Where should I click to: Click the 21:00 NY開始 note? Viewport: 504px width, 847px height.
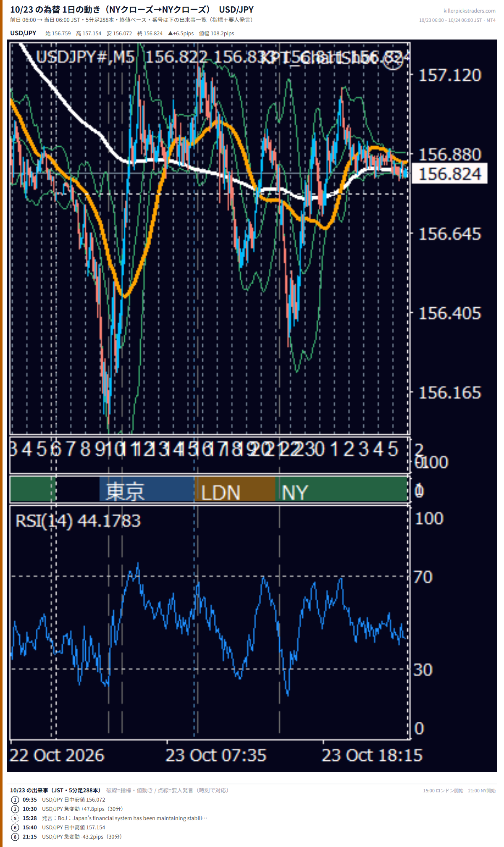pyautogui.click(x=482, y=791)
